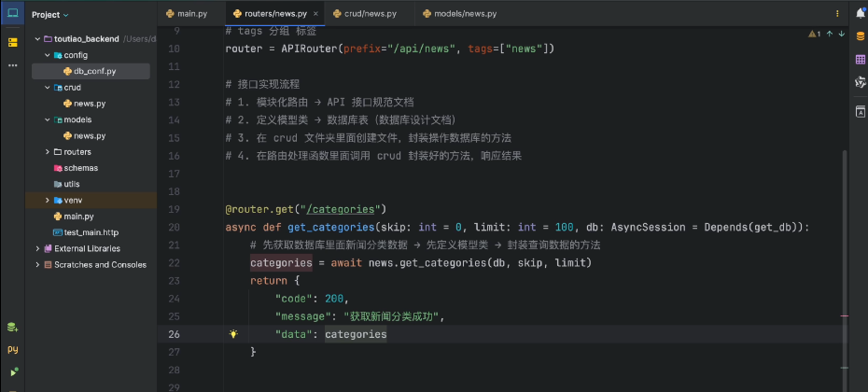Select the venv folder label
Screen dimensions: 868x392
pyautogui.click(x=73, y=201)
